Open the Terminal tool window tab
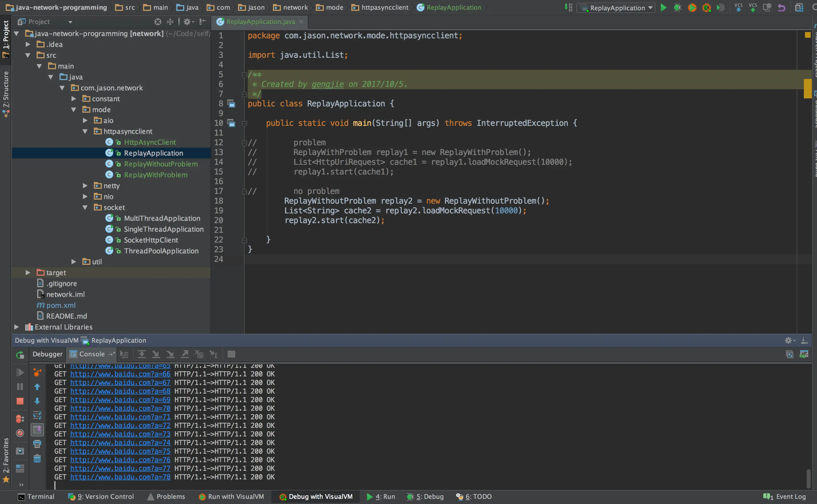This screenshot has height=504, width=817. [x=36, y=497]
